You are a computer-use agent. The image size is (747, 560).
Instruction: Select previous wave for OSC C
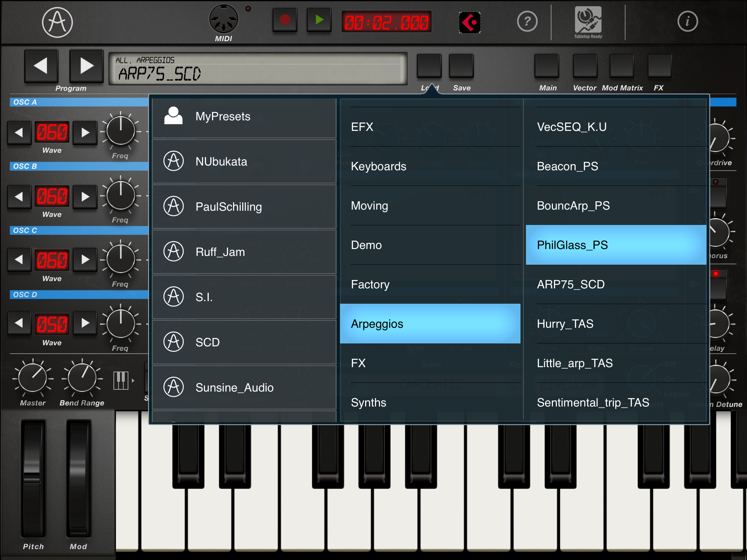click(x=19, y=259)
